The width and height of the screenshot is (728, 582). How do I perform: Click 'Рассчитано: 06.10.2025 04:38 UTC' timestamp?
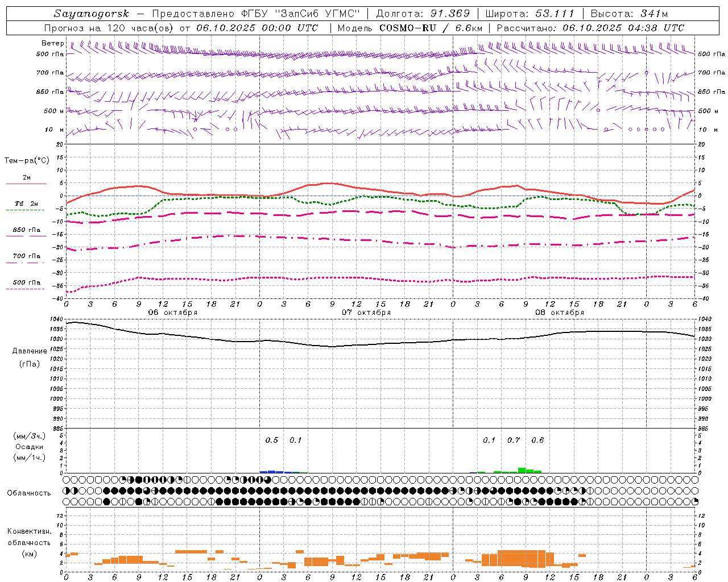(x=590, y=28)
